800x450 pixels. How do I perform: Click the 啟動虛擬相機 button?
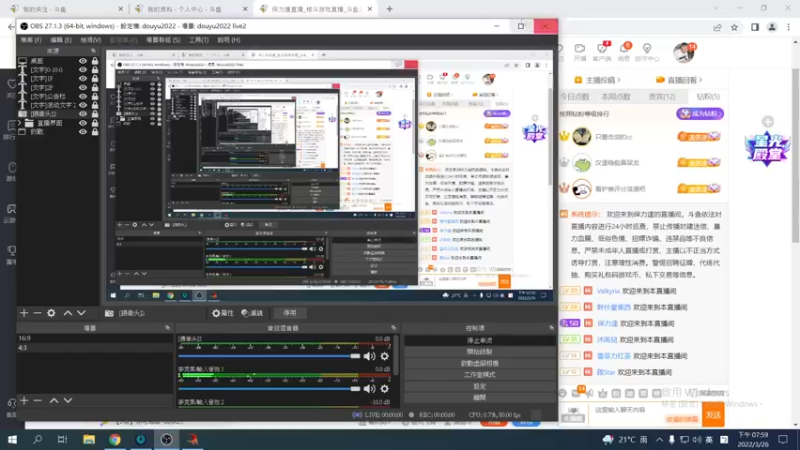480,363
